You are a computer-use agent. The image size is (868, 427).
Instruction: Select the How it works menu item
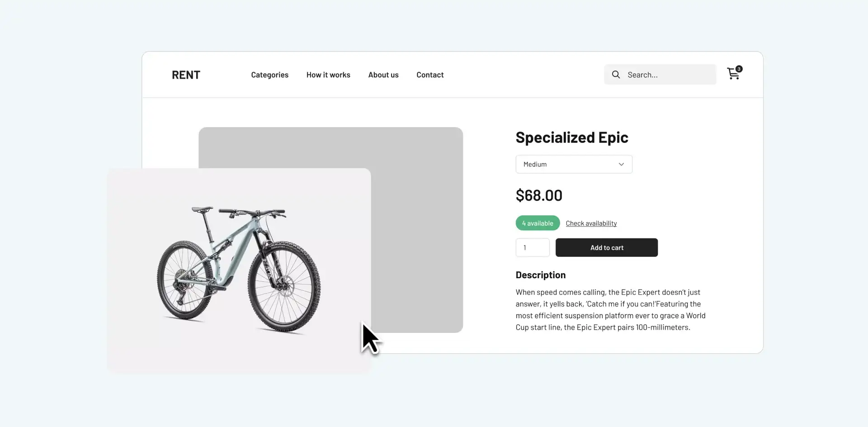click(x=328, y=75)
